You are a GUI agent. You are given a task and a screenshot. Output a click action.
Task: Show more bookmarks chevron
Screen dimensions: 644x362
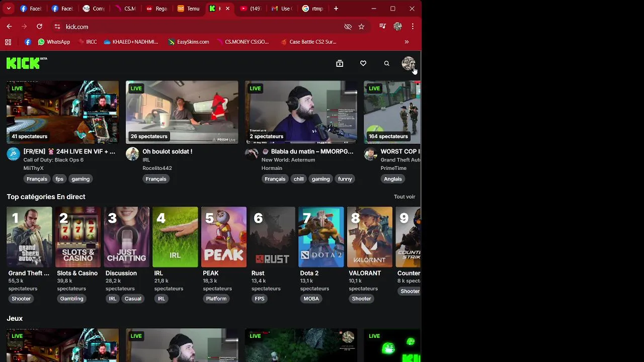pos(407,42)
